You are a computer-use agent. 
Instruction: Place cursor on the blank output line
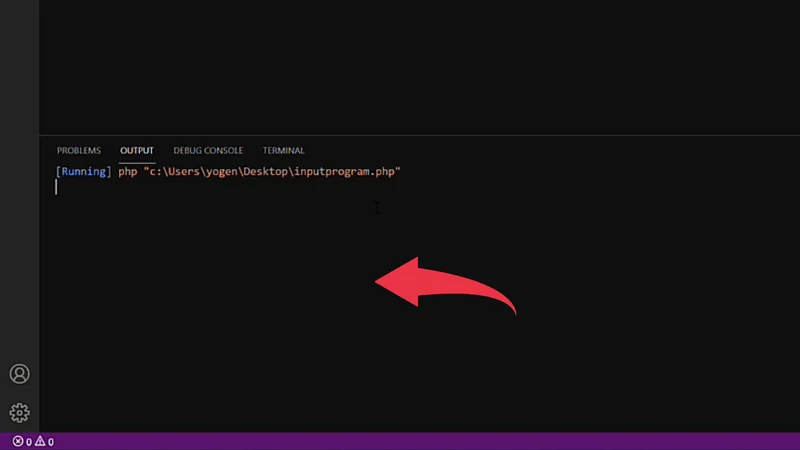click(204, 188)
